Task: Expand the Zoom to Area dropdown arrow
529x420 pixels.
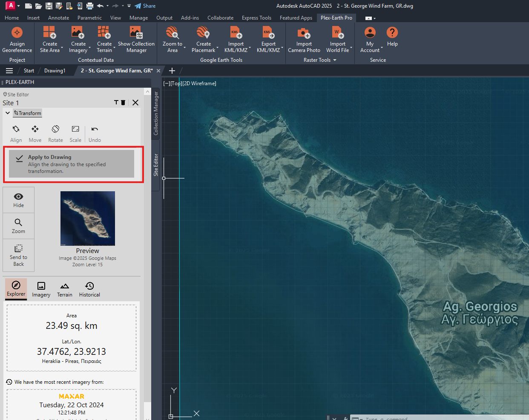Action: (185, 48)
